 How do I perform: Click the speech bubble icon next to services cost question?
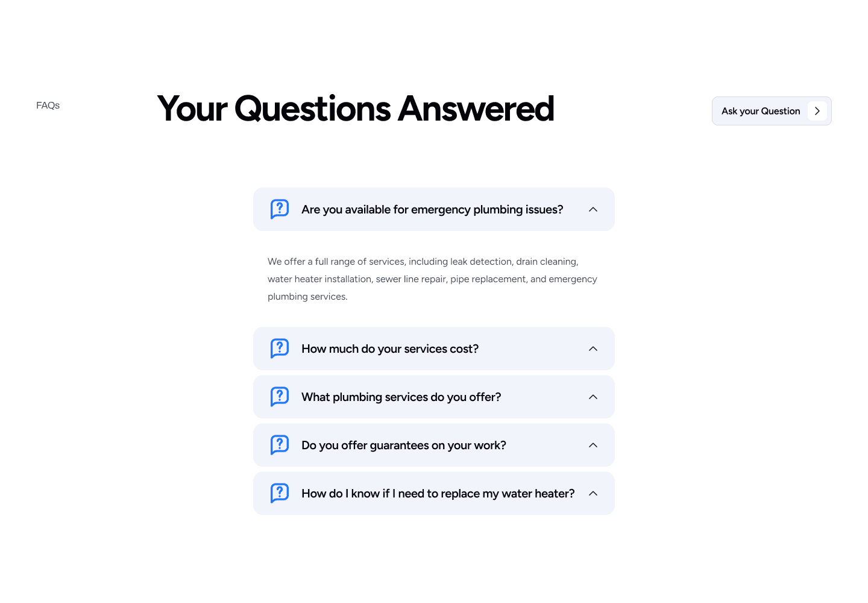(280, 349)
